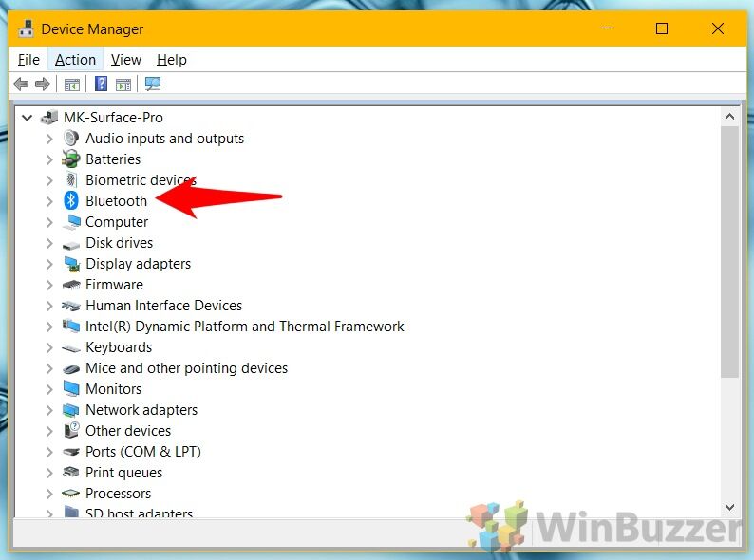Expand the Bluetooth category
The image size is (754, 560).
(x=49, y=201)
